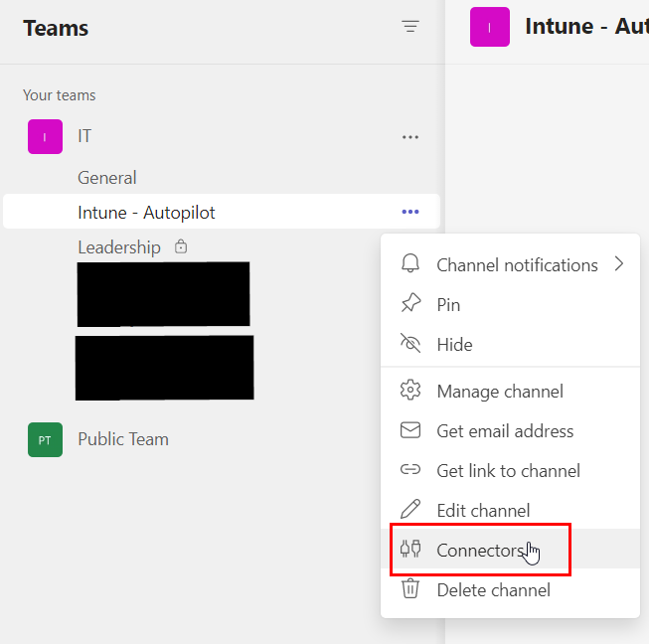Click the magenta IT team avatar
The width and height of the screenshot is (649, 644).
point(45,137)
